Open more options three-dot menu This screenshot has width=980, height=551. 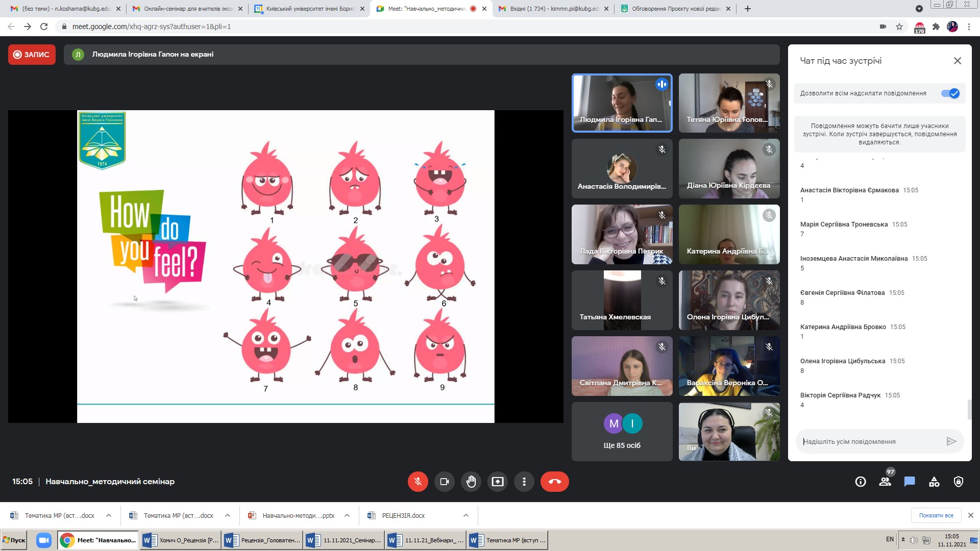tap(524, 482)
